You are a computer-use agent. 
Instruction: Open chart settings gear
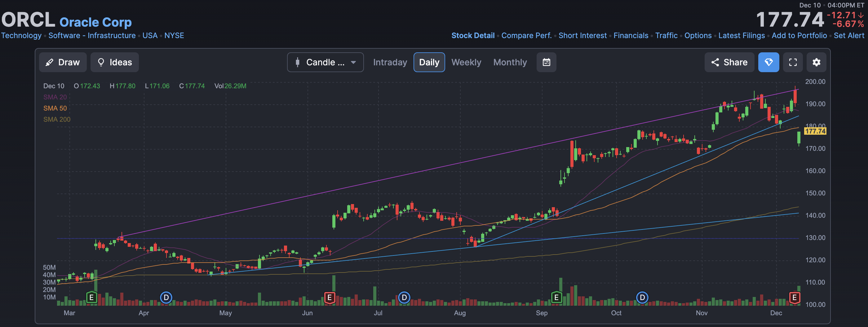[x=816, y=62]
